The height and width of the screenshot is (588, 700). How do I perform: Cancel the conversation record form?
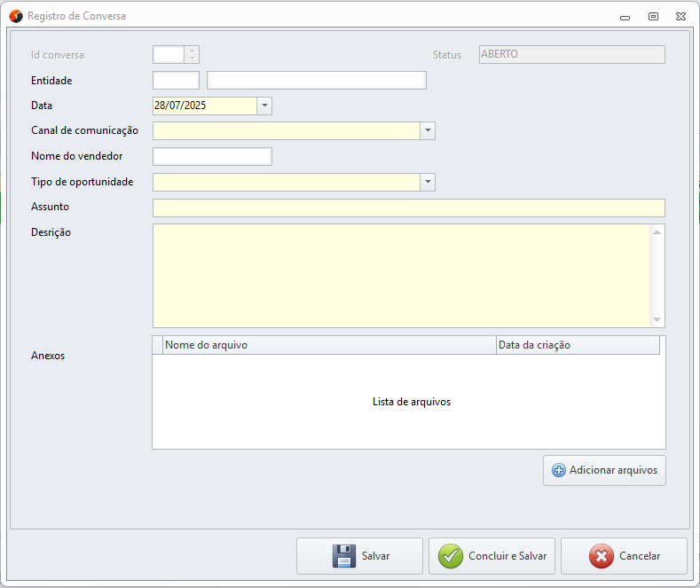click(624, 556)
